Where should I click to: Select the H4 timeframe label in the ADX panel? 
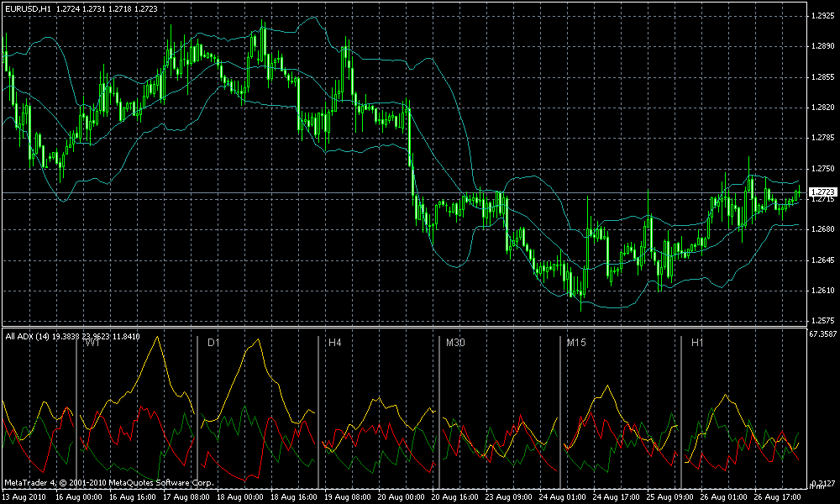click(x=335, y=342)
